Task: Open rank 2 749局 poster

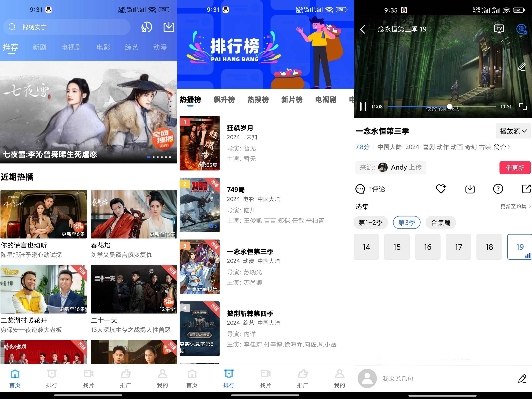Action: 200,205
